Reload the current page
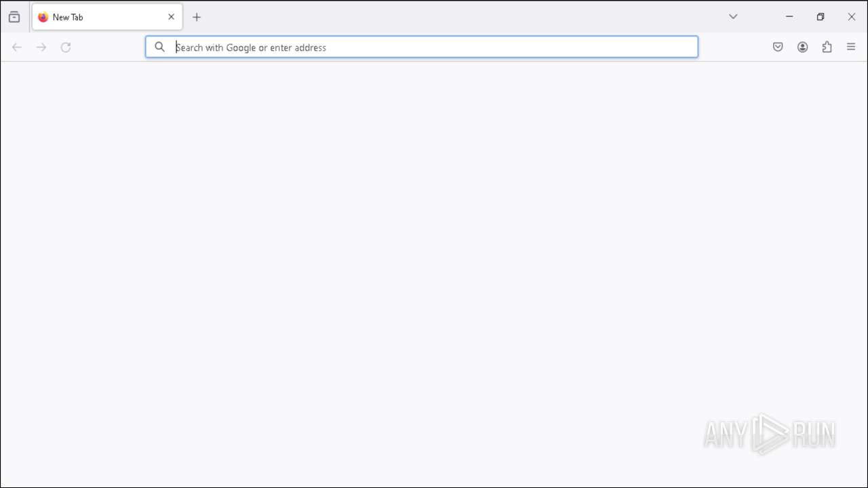Screen dimensions: 868x488 (66, 47)
